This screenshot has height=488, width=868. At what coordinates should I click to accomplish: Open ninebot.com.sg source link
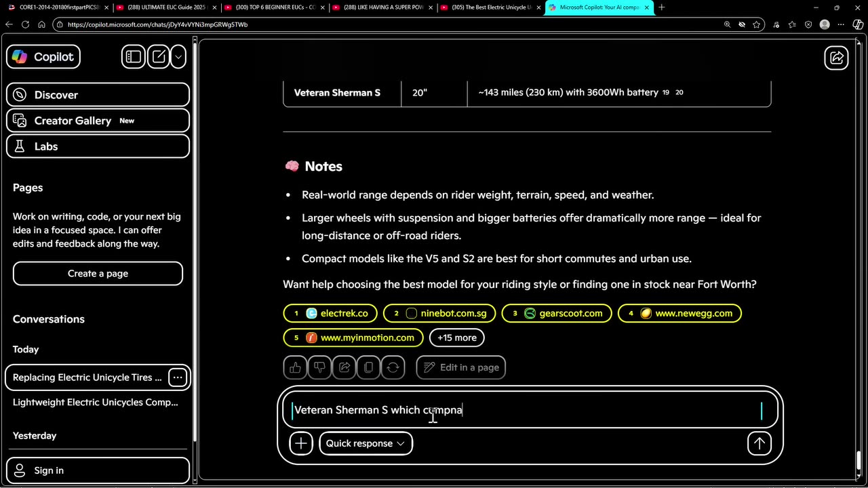point(439,313)
